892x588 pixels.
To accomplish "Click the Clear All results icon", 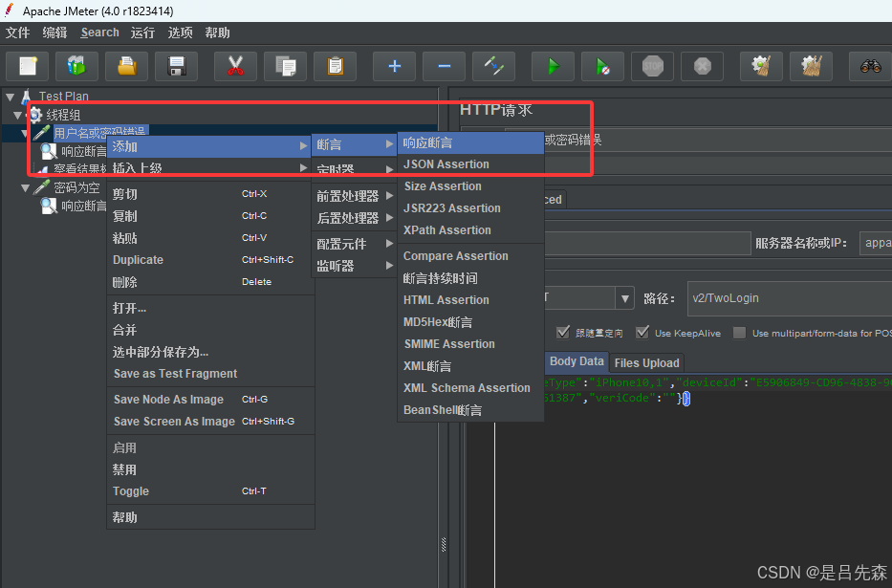I will [x=812, y=66].
